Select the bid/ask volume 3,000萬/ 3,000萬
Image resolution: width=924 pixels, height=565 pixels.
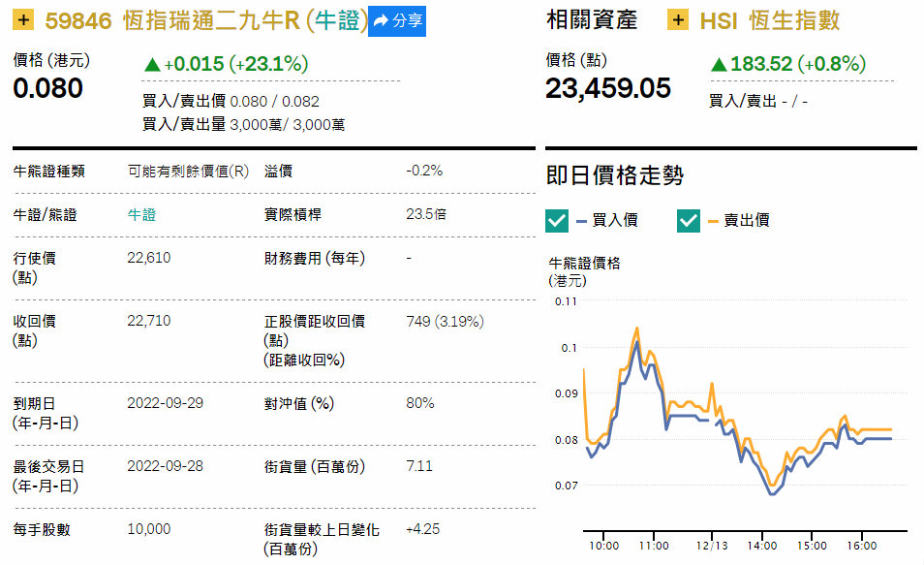[288, 125]
